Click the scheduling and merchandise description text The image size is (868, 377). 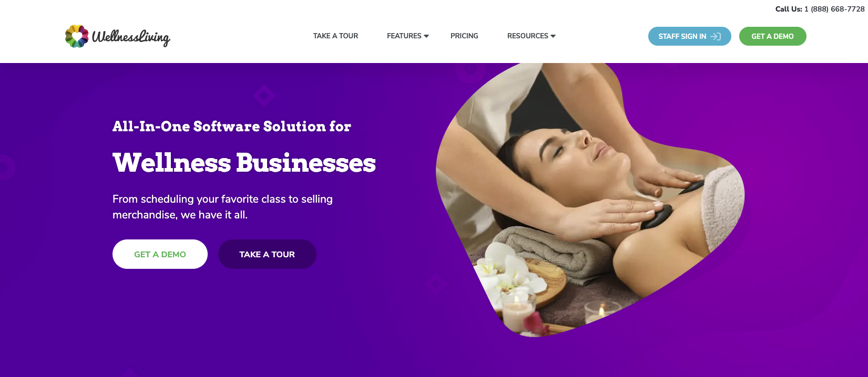point(222,207)
